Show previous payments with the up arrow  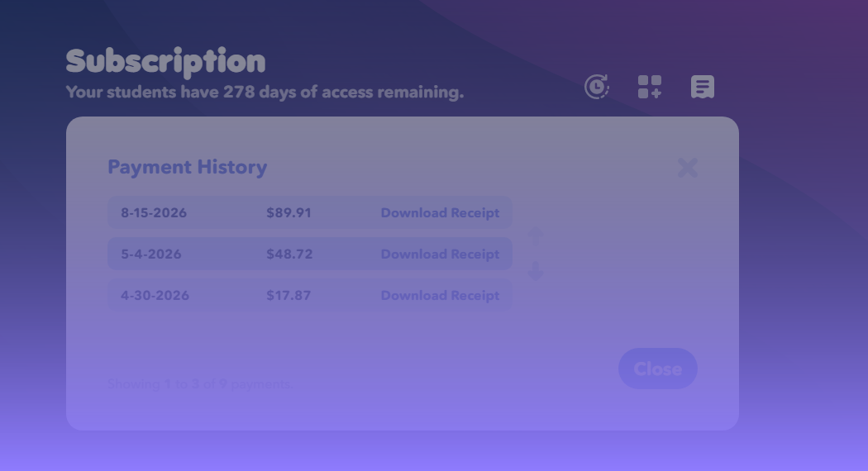tap(535, 237)
